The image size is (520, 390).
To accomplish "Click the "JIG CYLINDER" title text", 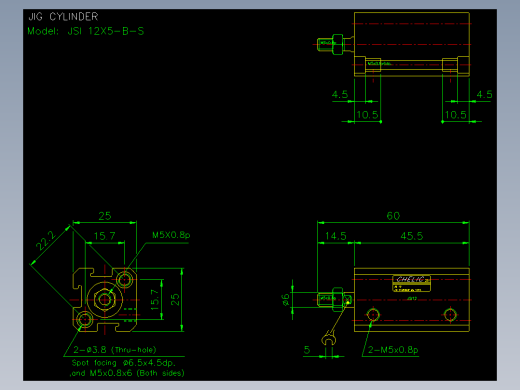I will click(63, 17).
